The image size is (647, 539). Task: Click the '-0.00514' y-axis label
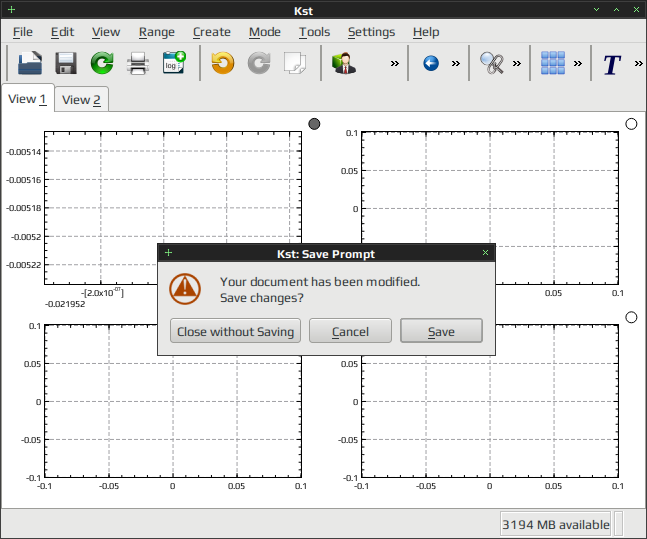coord(24,152)
